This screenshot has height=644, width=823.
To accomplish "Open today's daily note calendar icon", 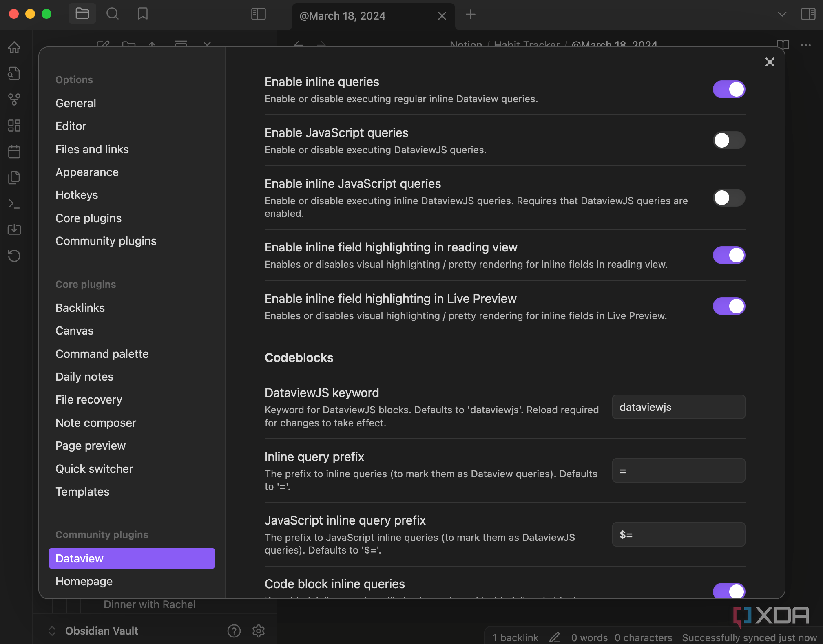I will (14, 152).
